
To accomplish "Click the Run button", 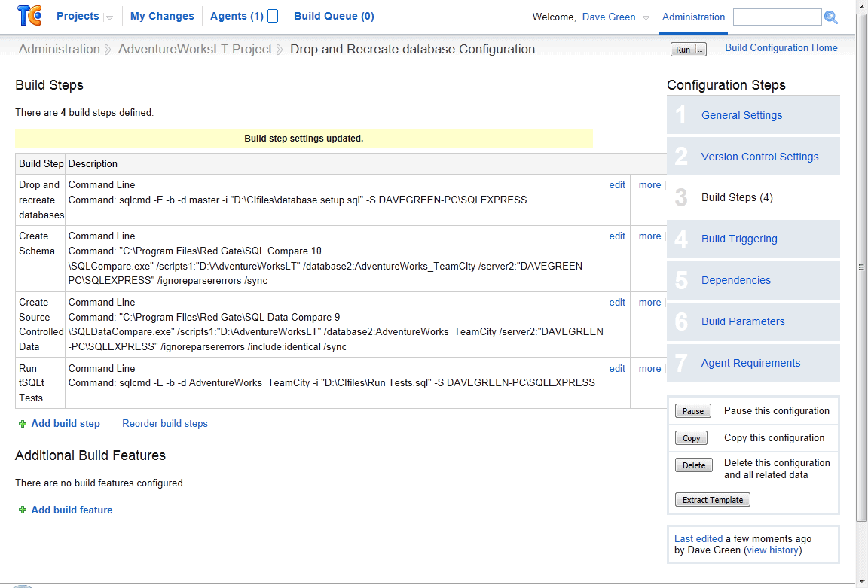I will tap(683, 50).
